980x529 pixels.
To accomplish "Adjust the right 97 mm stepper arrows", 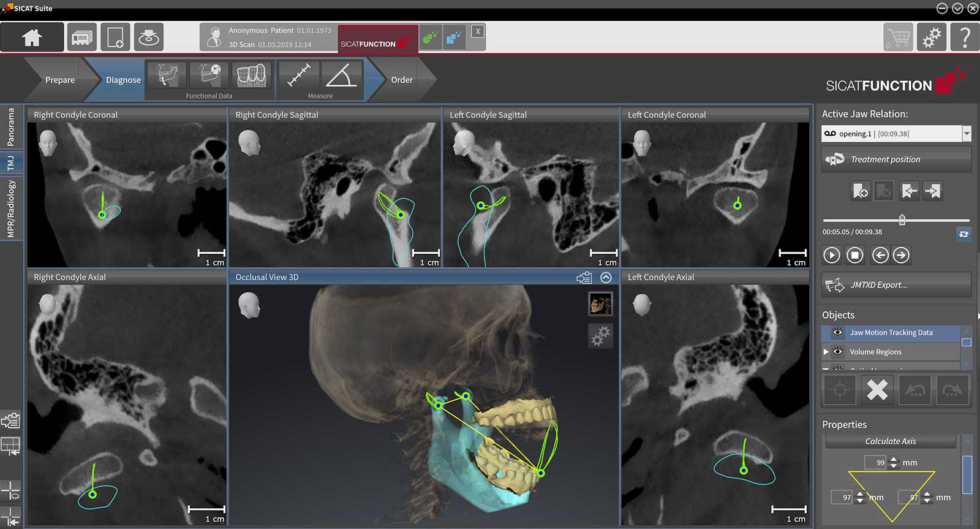I will pyautogui.click(x=927, y=497).
